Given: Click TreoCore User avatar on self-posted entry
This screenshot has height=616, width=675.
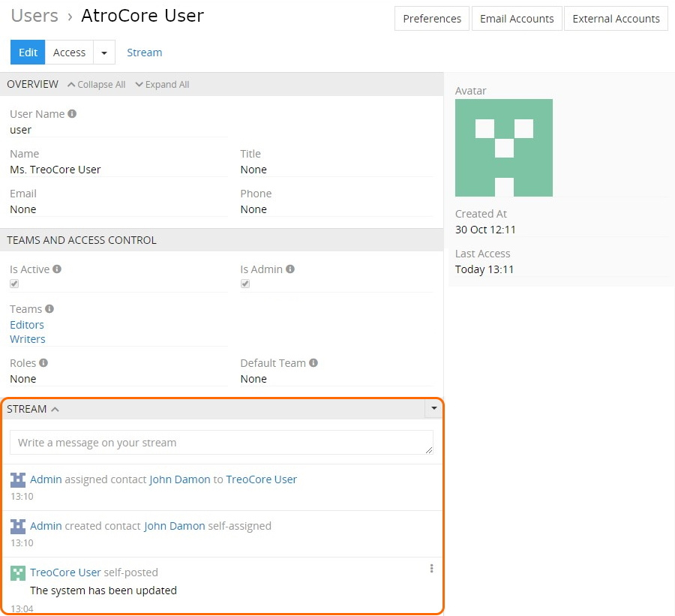Looking at the screenshot, I should (x=18, y=573).
